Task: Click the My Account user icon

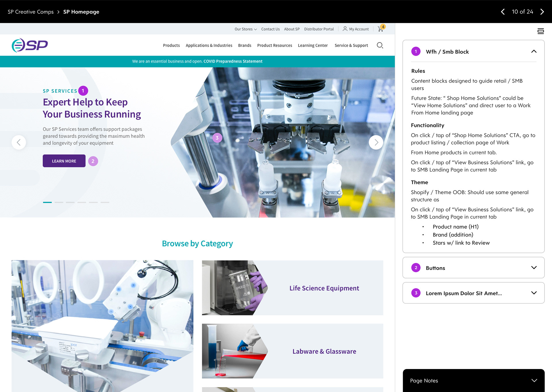Action: click(345, 29)
